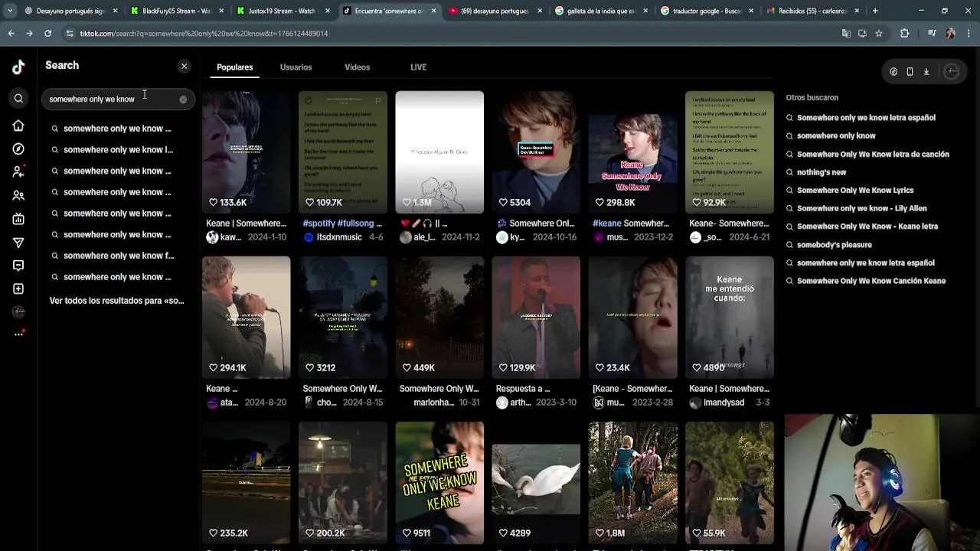Choose suggestion 'somewhere only we know f...'

118,256
